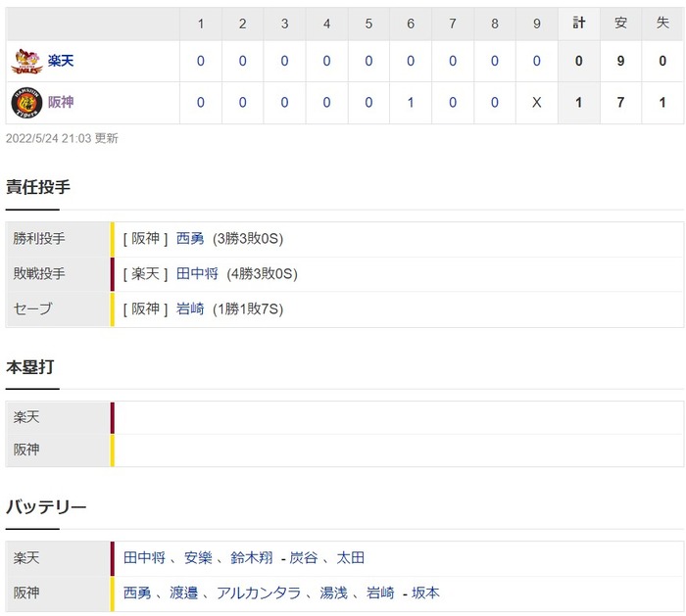Open 湯浅 pitcher link
Screen dimensions: 686x616
[334, 593]
